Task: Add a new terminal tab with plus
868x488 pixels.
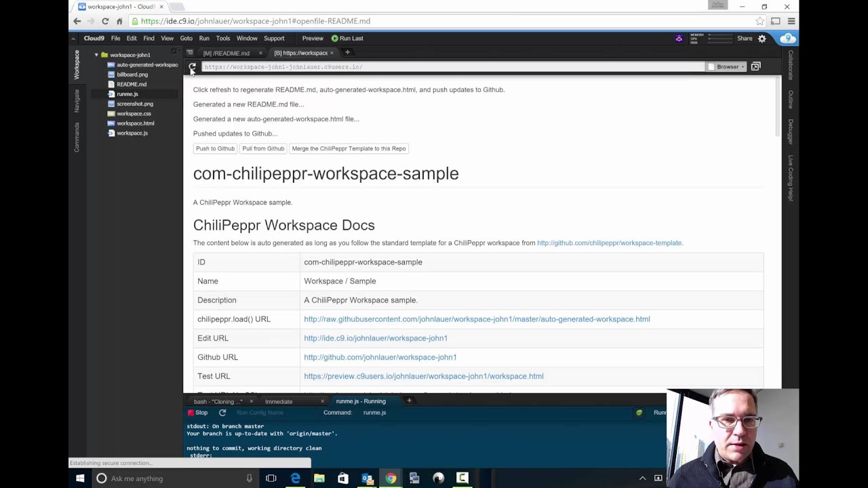Action: point(409,401)
